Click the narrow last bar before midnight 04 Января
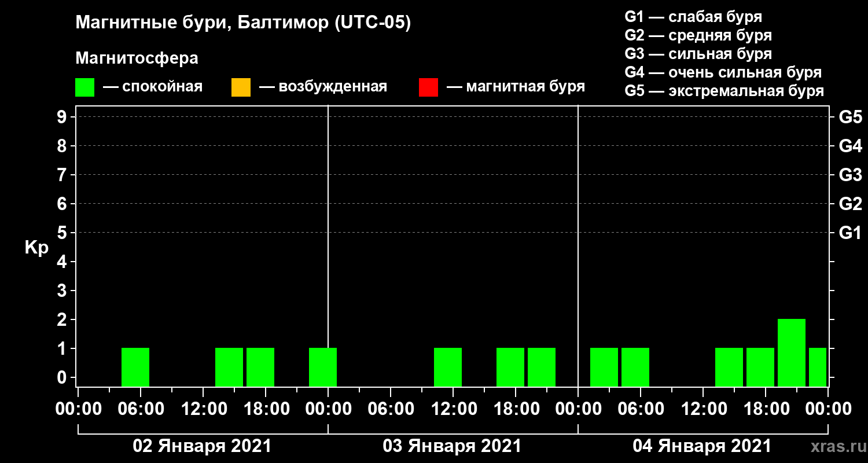Screen dimensions: 868x463 tap(818, 367)
